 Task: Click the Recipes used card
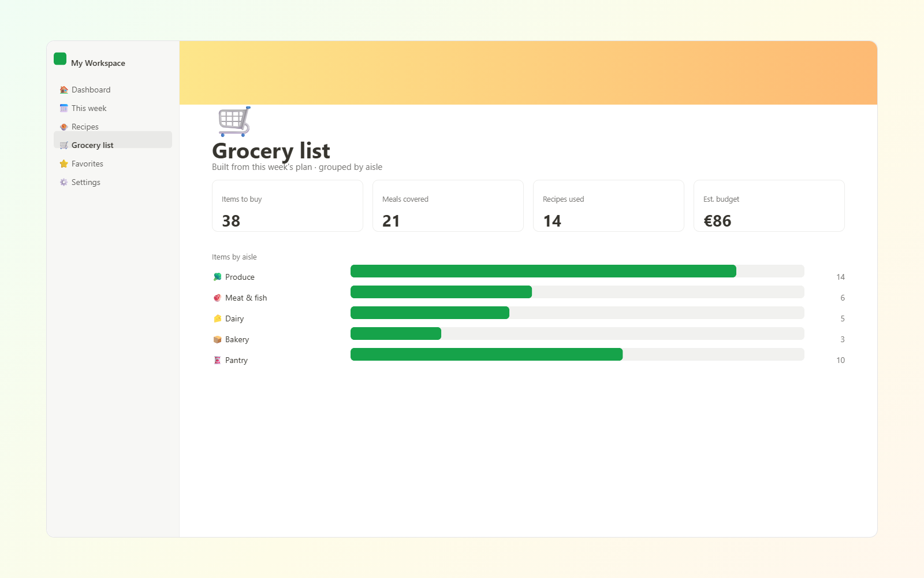[x=609, y=206]
